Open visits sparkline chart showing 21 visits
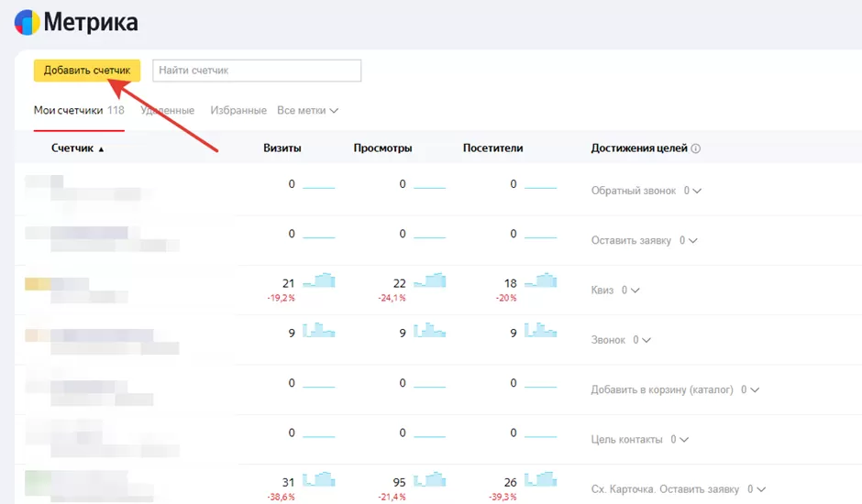 pyautogui.click(x=319, y=280)
